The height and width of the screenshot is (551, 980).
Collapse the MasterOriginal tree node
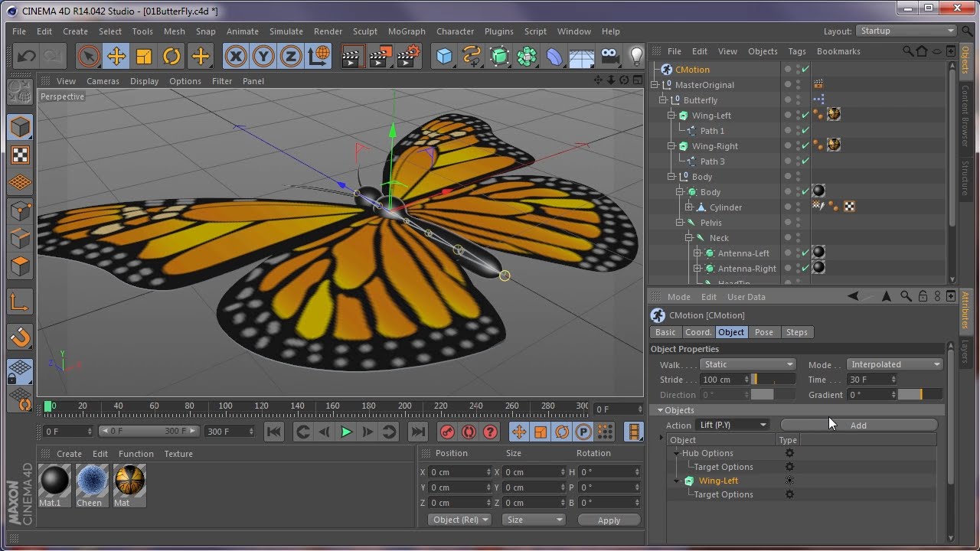[655, 85]
